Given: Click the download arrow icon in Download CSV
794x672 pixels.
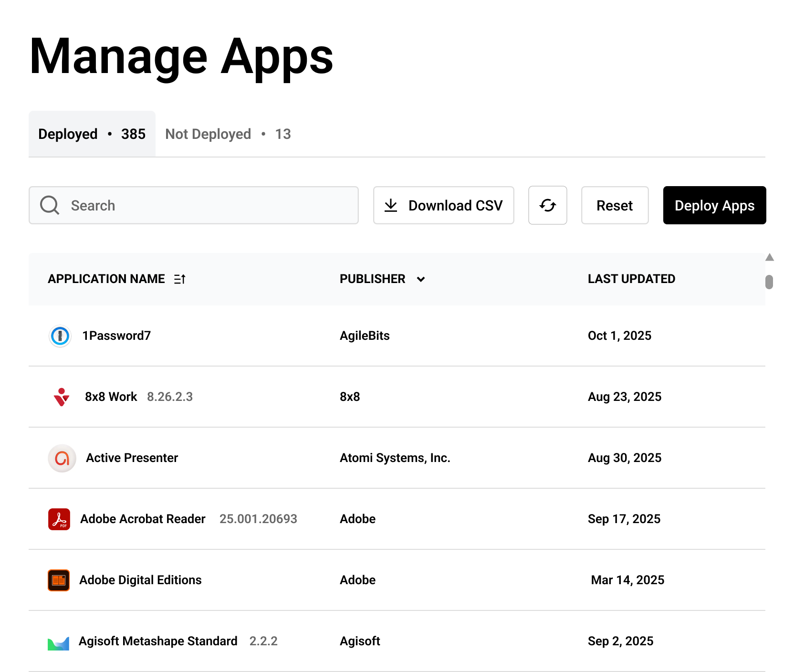Looking at the screenshot, I should click(x=391, y=205).
